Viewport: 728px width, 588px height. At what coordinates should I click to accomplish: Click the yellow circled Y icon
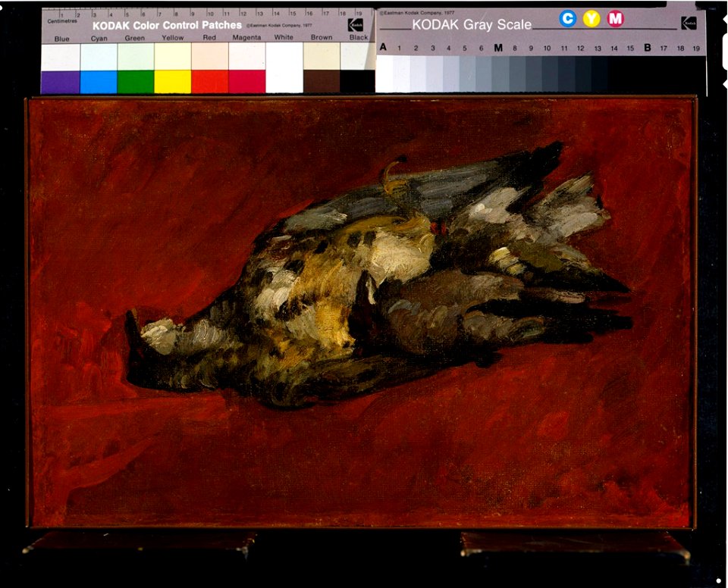click(x=591, y=18)
